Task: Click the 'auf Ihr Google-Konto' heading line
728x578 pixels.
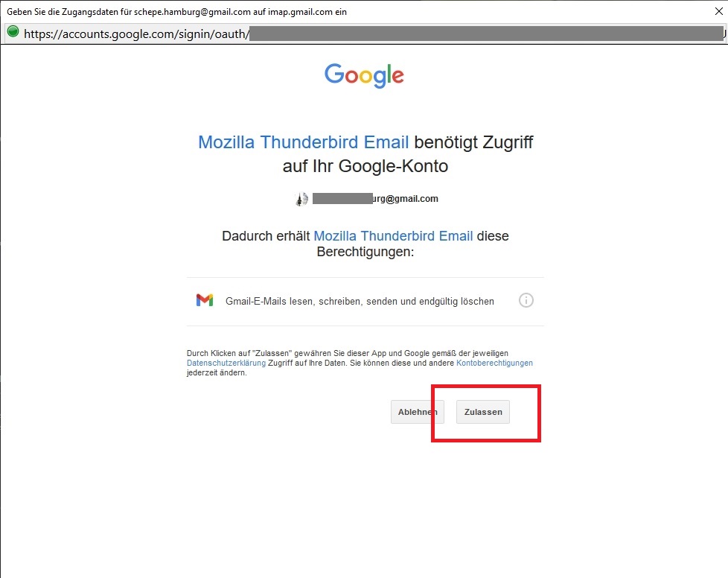Action: (365, 166)
